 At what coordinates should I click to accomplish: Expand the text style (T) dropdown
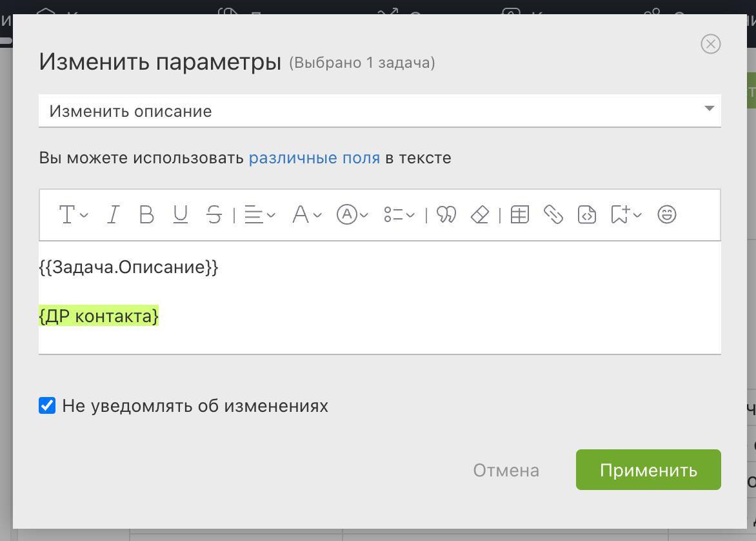pyautogui.click(x=73, y=214)
